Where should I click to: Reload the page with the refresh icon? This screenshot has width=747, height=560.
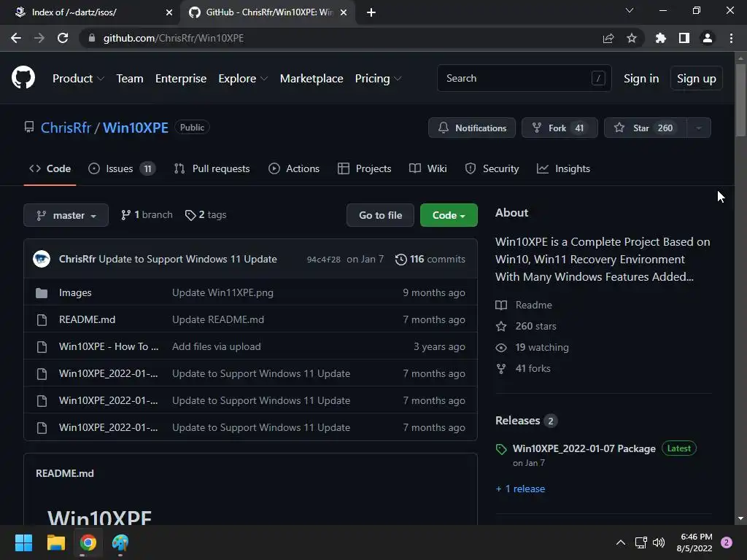[63, 38]
